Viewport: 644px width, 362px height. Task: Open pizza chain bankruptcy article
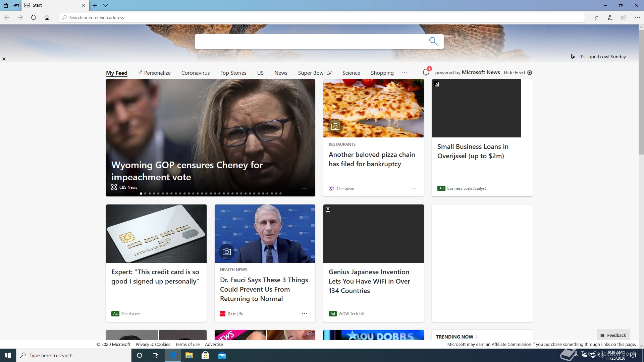[372, 159]
